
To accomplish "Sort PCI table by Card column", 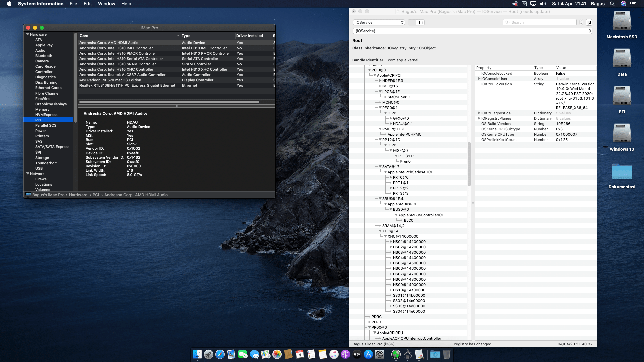I will [129, 36].
